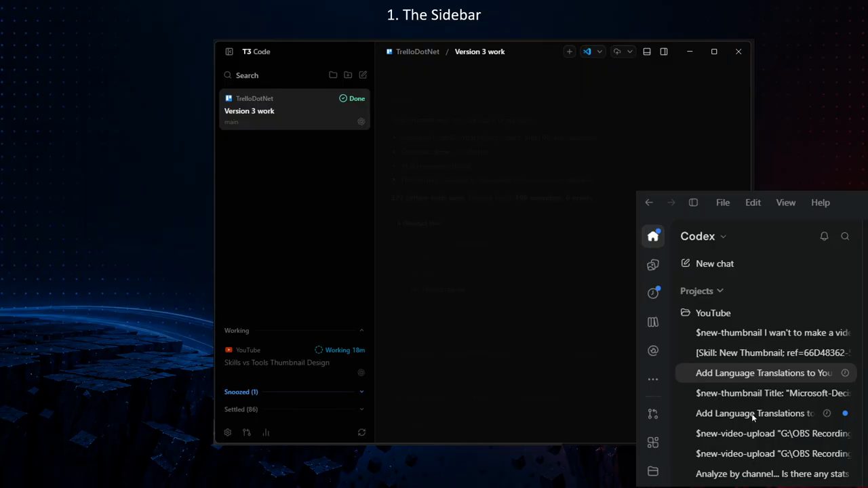Start a New chat in Codex
This screenshot has width=868, height=488.
707,264
